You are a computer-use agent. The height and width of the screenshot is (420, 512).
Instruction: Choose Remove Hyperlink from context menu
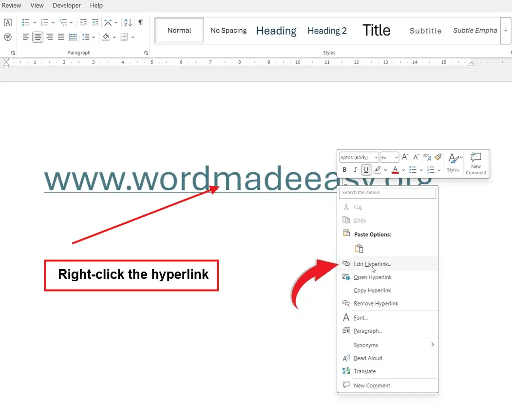[387, 304]
